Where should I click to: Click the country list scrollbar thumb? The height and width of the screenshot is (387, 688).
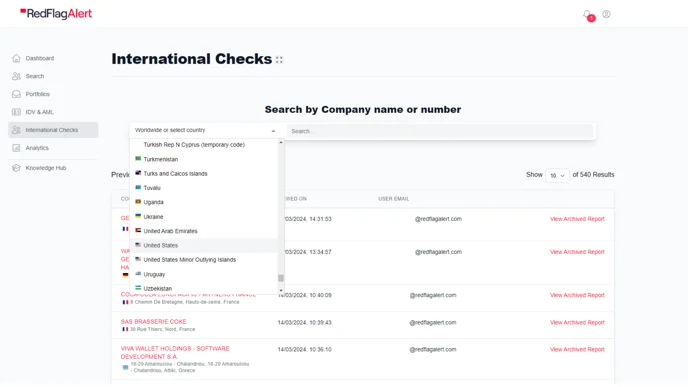pos(281,278)
